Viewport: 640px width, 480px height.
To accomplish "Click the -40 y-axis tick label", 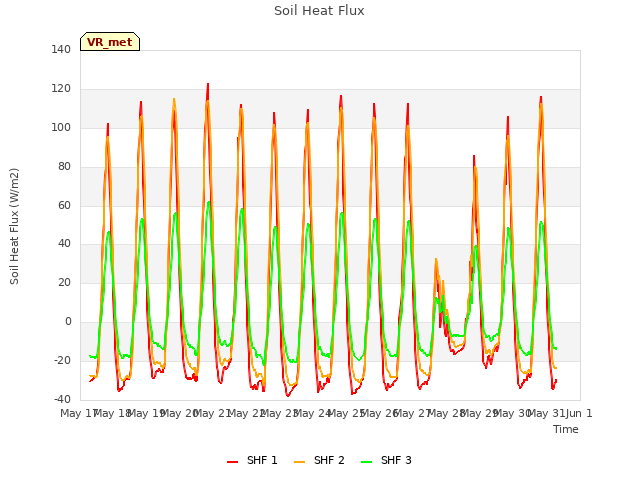I will pos(62,399).
